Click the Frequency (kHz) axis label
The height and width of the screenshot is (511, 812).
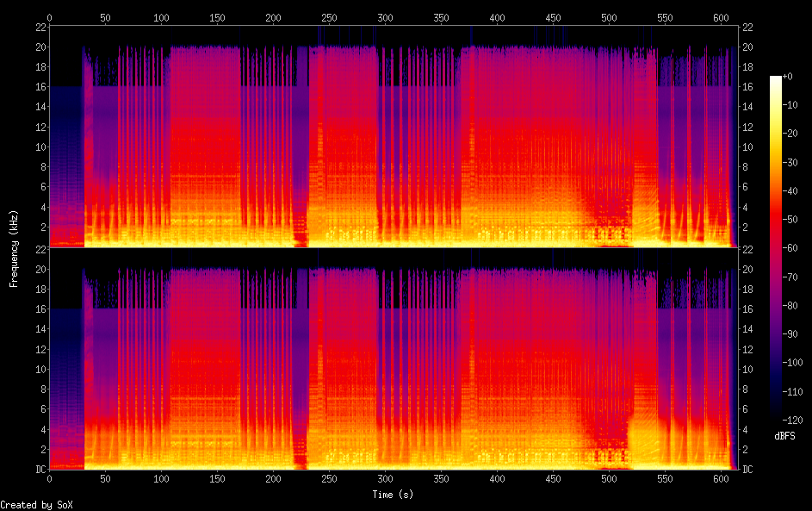click(x=14, y=248)
